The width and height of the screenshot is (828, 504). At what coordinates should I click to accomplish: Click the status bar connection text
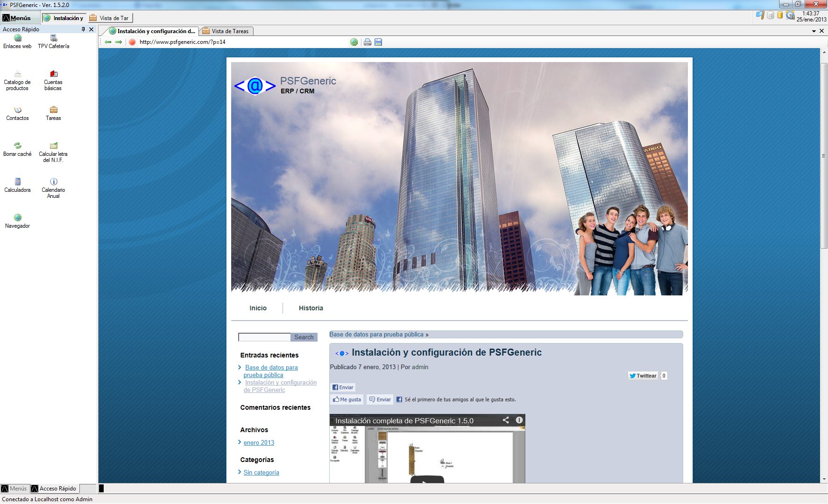(x=47, y=499)
